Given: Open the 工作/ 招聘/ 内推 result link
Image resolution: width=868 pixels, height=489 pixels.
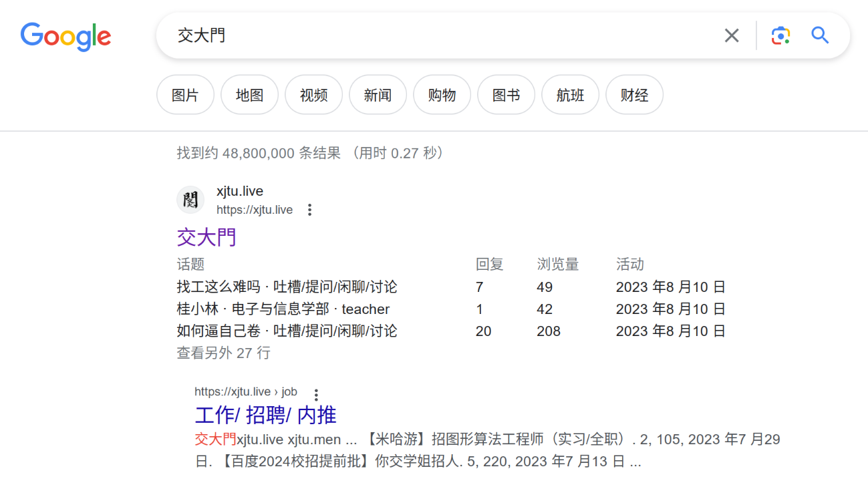Looking at the screenshot, I should 265,415.
